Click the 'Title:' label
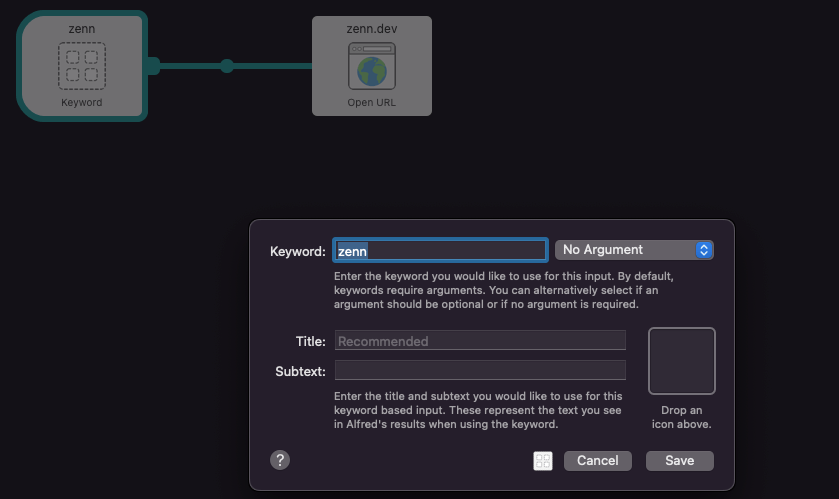The image size is (839, 499). click(x=310, y=341)
